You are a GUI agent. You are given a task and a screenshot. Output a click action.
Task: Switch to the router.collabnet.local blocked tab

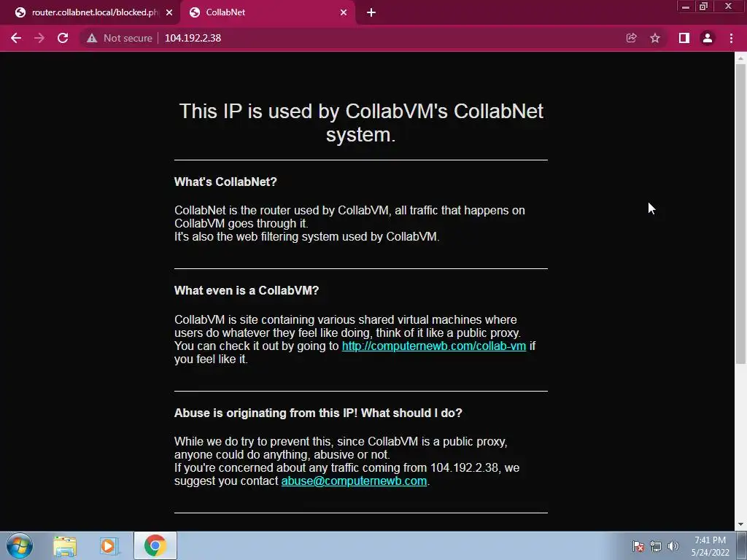coord(90,12)
